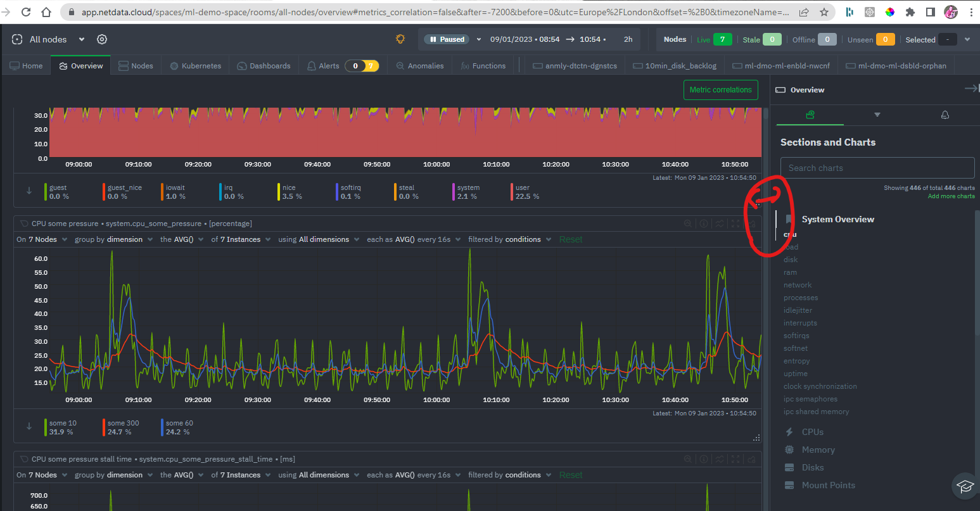The image size is (980, 511).
Task: Open the Kubernetes tab
Action: point(195,66)
